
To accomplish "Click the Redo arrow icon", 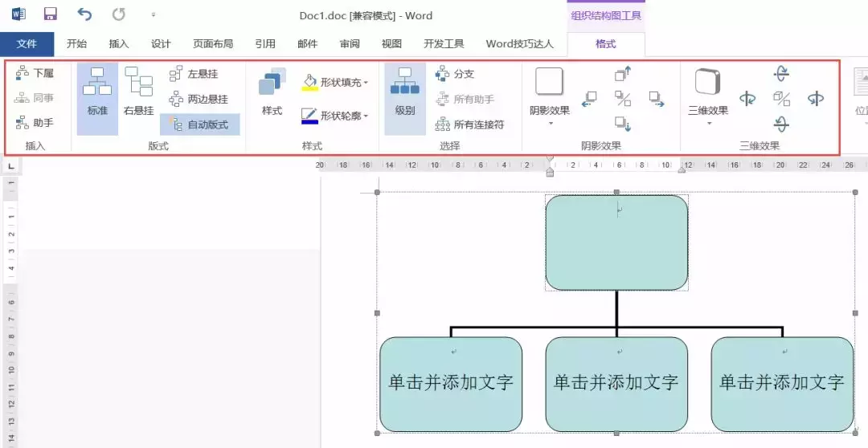I will tap(118, 14).
